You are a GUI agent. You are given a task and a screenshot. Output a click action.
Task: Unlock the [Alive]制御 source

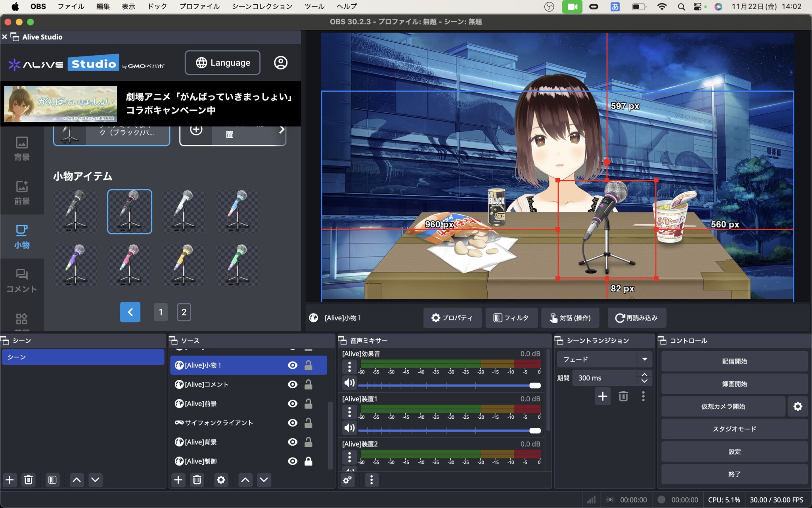click(x=308, y=461)
